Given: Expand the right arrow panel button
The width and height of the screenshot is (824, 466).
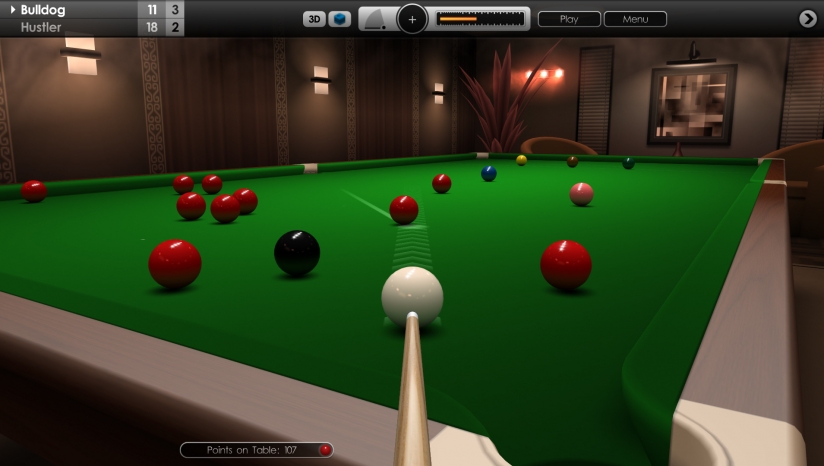Looking at the screenshot, I should [808, 19].
